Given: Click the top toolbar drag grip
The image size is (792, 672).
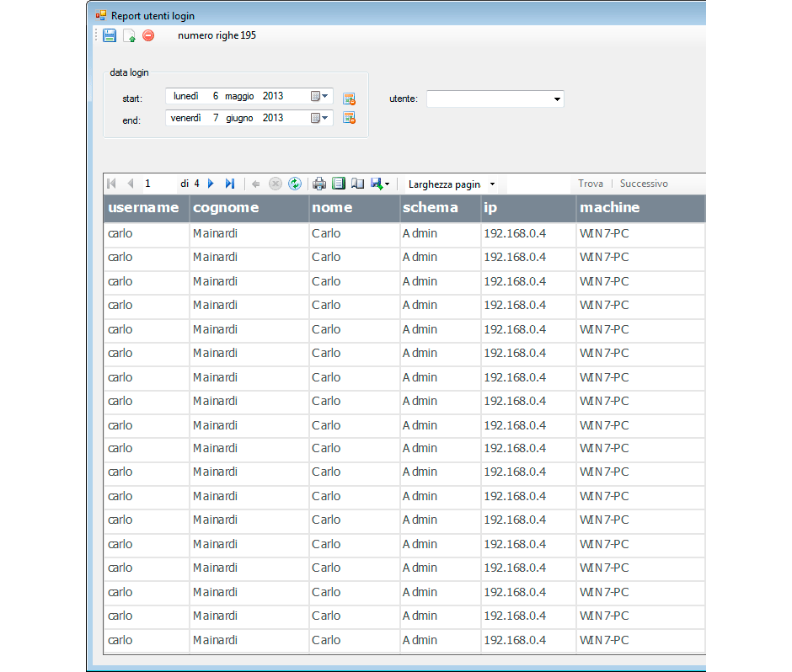Looking at the screenshot, I should (97, 35).
